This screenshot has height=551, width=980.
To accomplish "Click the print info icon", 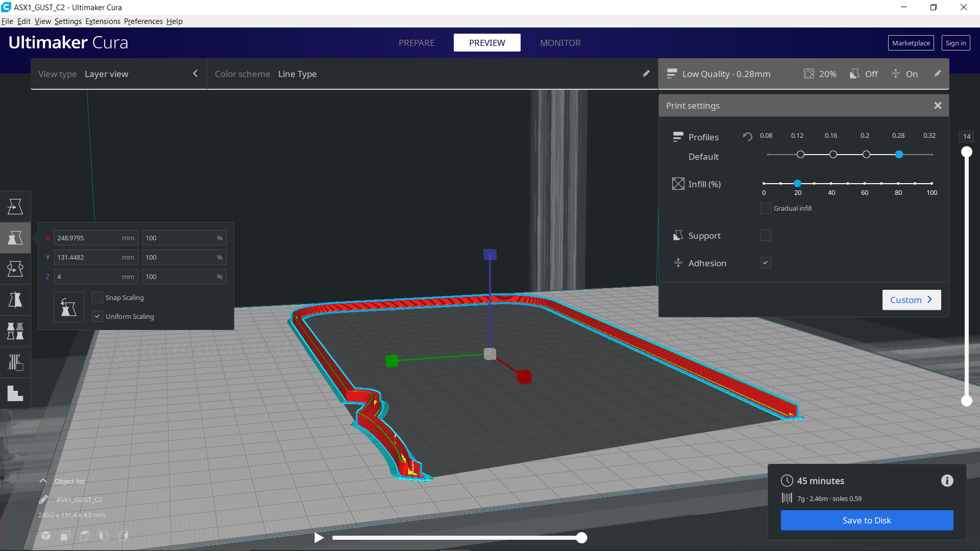I will pyautogui.click(x=947, y=481).
